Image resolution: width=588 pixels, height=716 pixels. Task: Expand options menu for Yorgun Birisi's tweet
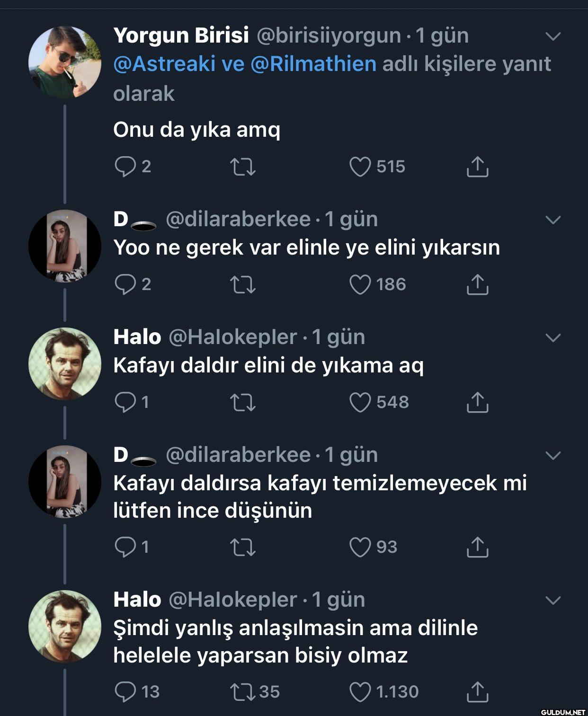coord(553,36)
